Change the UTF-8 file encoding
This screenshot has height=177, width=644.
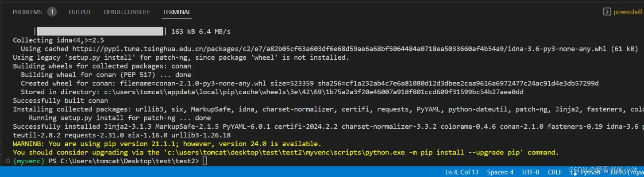tap(531, 172)
